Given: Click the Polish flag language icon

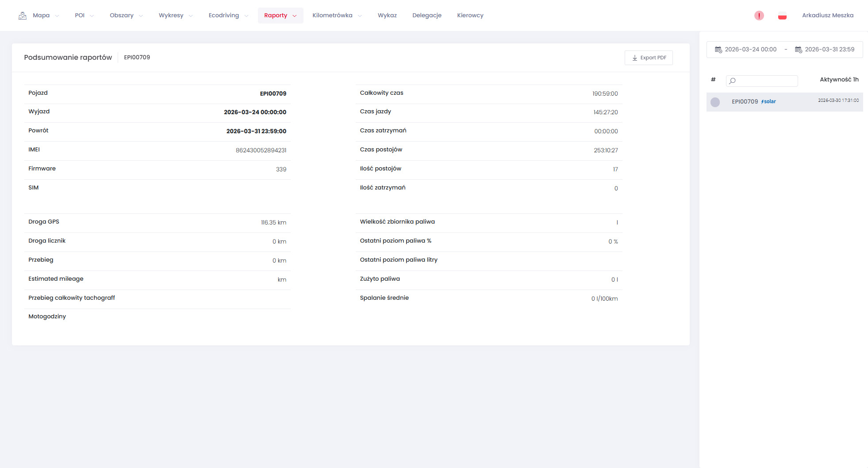Looking at the screenshot, I should [782, 15].
